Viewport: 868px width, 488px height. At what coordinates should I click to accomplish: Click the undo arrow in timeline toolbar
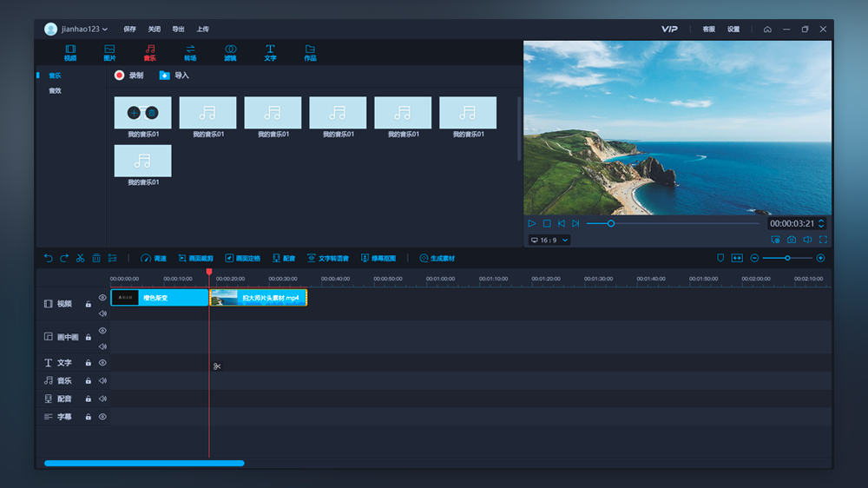48,258
